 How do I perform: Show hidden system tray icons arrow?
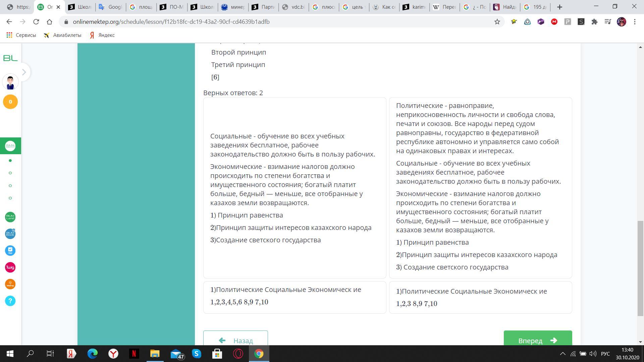click(563, 354)
